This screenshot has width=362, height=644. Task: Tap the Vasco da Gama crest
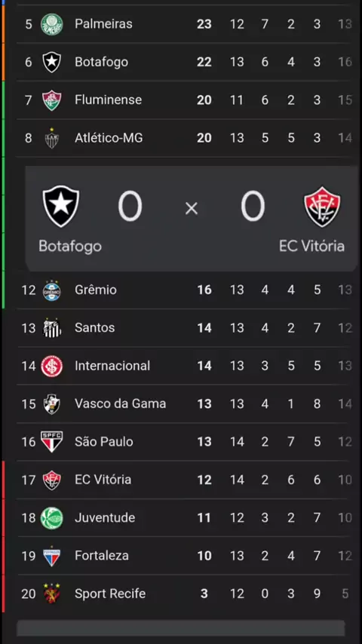pyautogui.click(x=52, y=404)
